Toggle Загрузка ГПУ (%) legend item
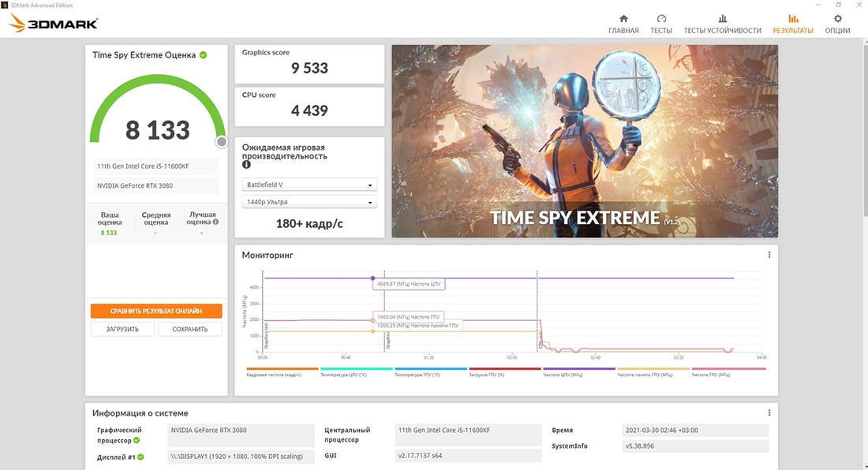Viewport: 868px width, 470px height. 504,372
